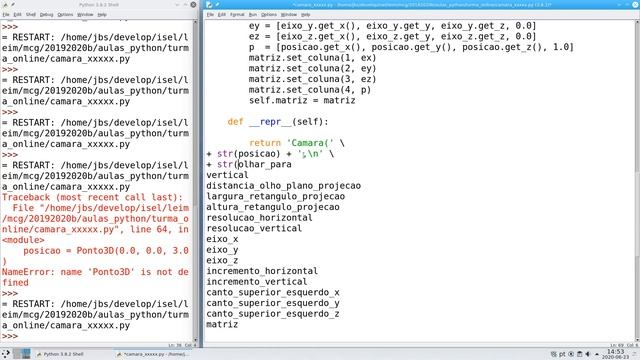Open Debug menu in Python Shell window

47,15
